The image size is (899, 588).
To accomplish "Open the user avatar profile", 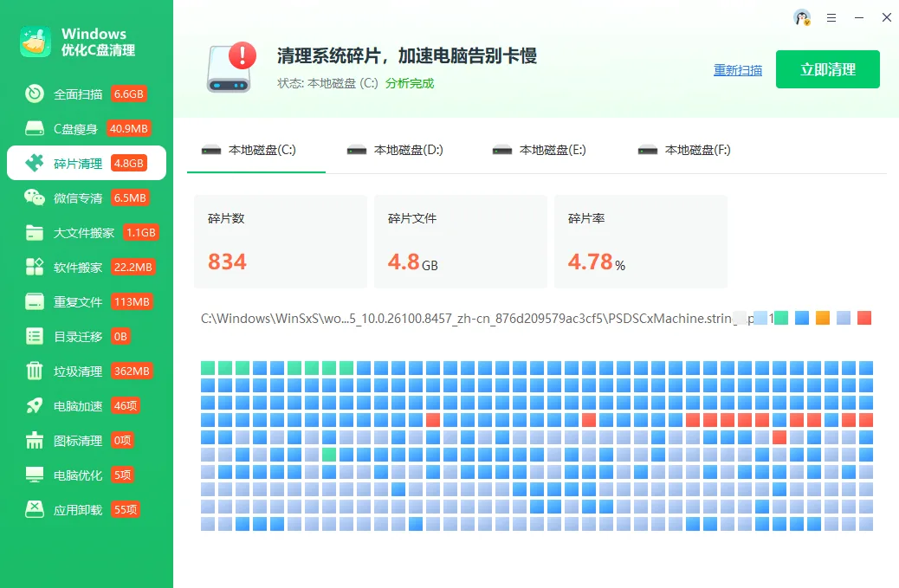I will pos(802,18).
